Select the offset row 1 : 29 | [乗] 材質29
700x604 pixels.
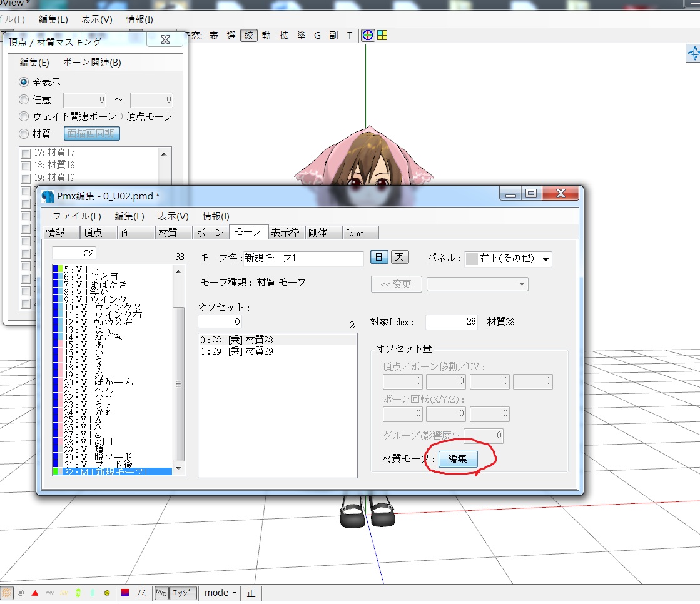(277, 351)
